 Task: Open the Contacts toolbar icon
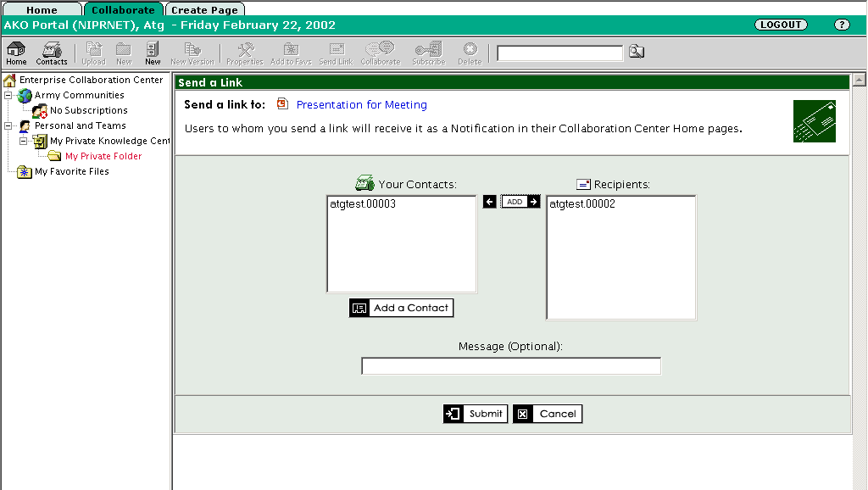coord(52,53)
